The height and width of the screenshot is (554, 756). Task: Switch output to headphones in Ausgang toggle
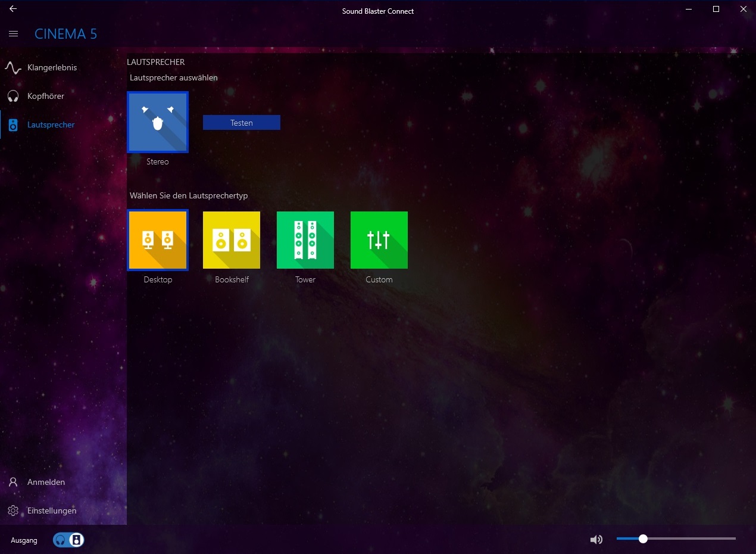(61, 540)
